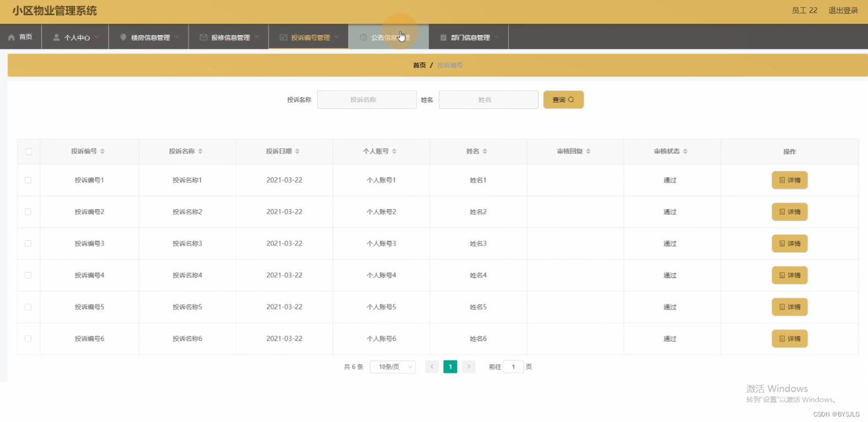Open the 公告信息管理 menu item

[388, 37]
